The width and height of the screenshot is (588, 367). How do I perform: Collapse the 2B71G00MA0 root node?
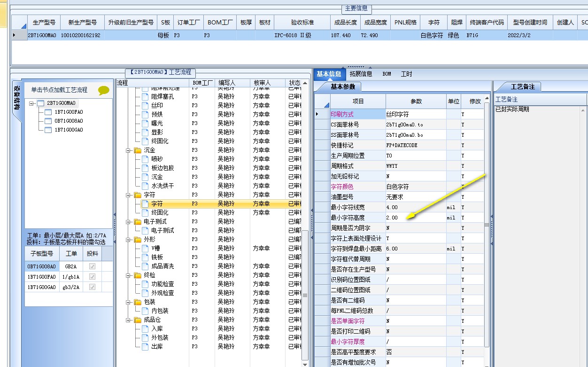click(x=31, y=103)
